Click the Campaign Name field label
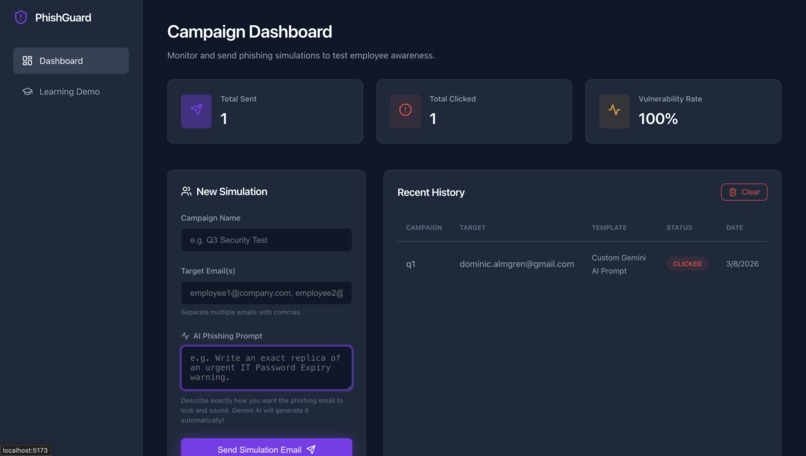This screenshot has width=806, height=456. (x=210, y=218)
